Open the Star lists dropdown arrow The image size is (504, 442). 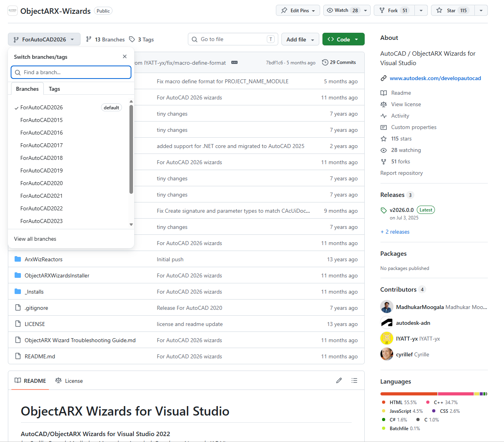(481, 11)
